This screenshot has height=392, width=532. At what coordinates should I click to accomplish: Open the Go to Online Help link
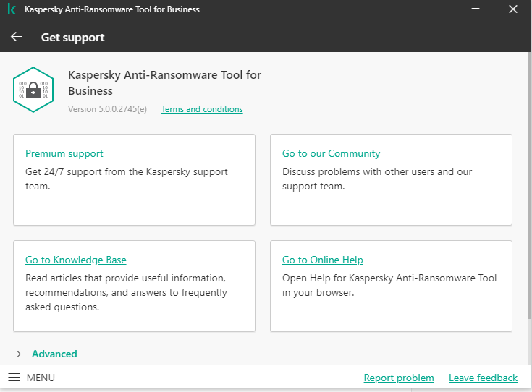[322, 260]
